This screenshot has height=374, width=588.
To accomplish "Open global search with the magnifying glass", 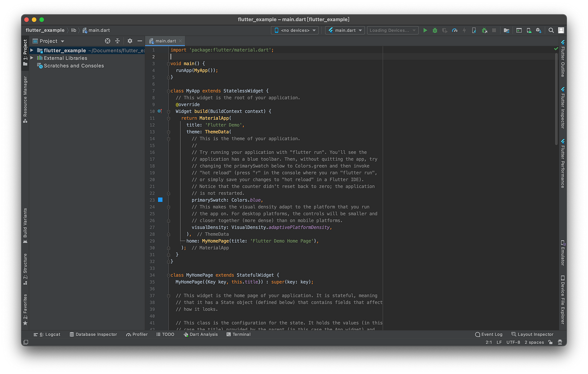I will point(551,30).
